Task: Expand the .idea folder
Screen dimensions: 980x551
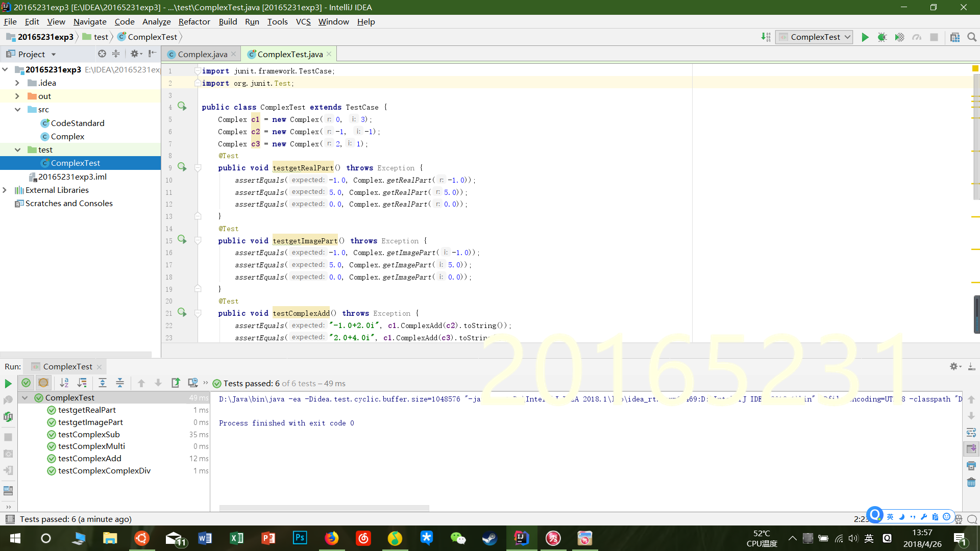Action: tap(17, 83)
